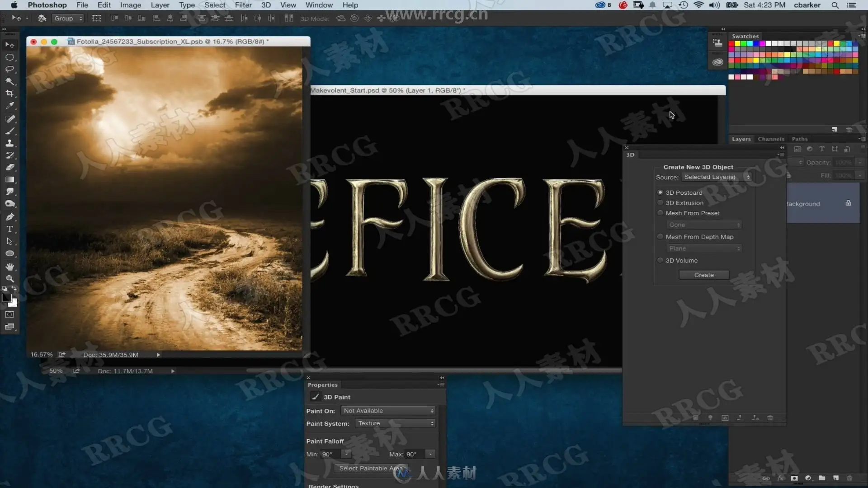Viewport: 868px width, 488px height.
Task: Select the Eyedropper tool
Action: pyautogui.click(x=9, y=106)
